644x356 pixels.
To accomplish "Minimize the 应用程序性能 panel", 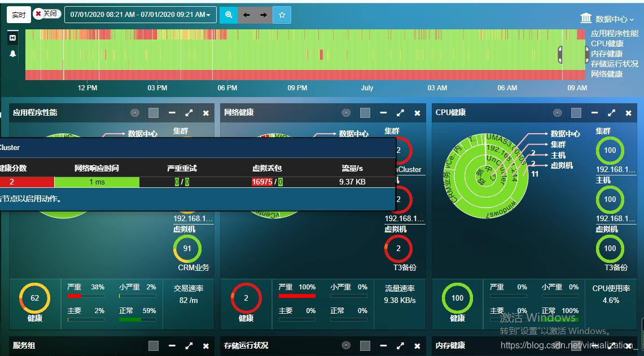I will [172, 112].
